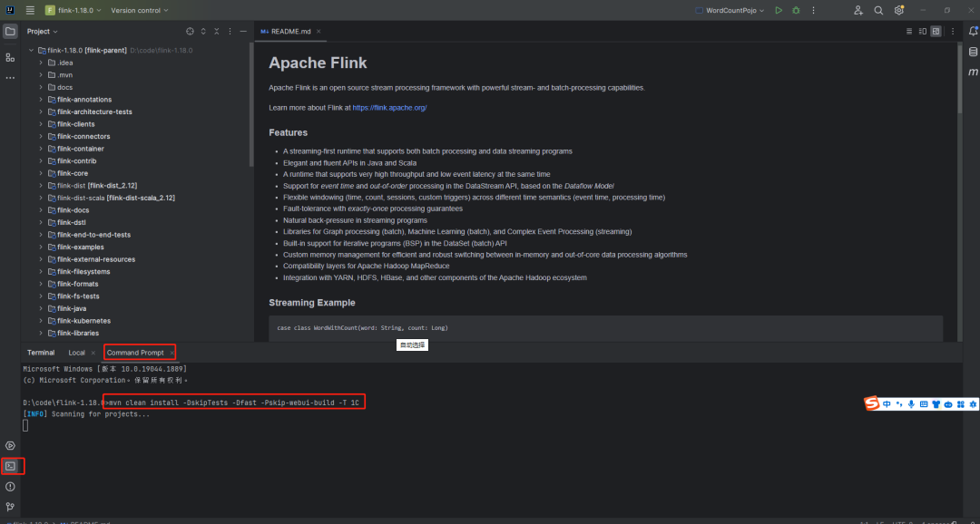
Task: Open IDE settings gear icon
Action: point(899,10)
